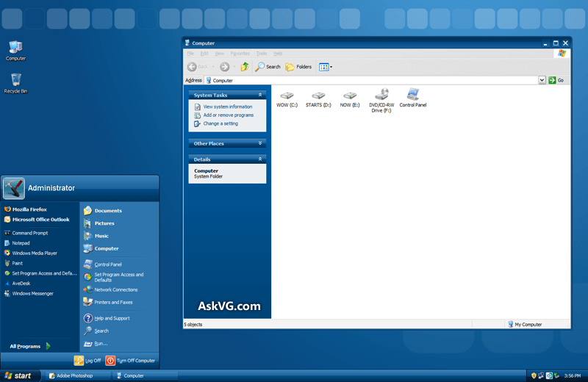The image size is (588, 382).
Task: Collapse the System Tasks panel
Action: pyautogui.click(x=260, y=95)
